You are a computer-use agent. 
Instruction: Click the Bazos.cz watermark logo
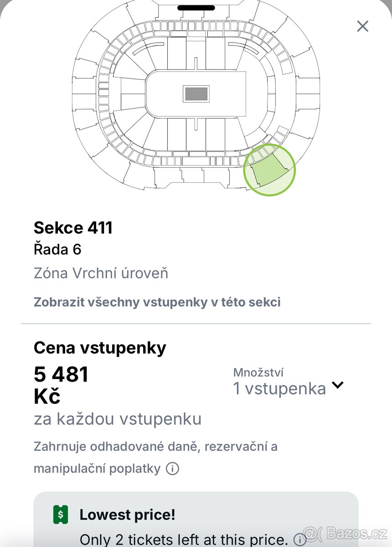click(x=346, y=534)
